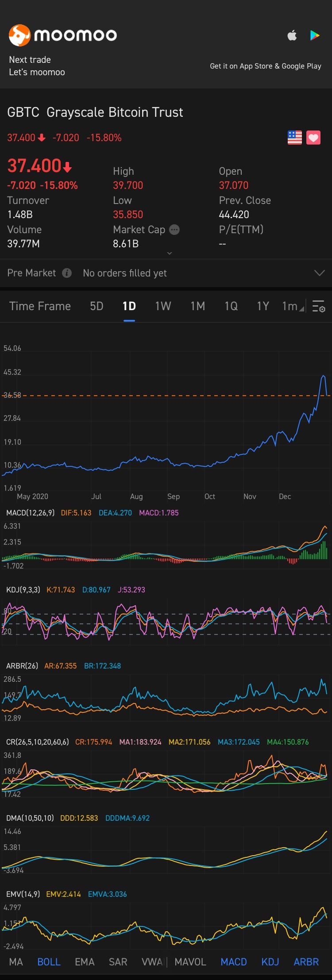This screenshot has width=332, height=980.
Task: Tap 'No orders filled yet' text
Action: 125,273
